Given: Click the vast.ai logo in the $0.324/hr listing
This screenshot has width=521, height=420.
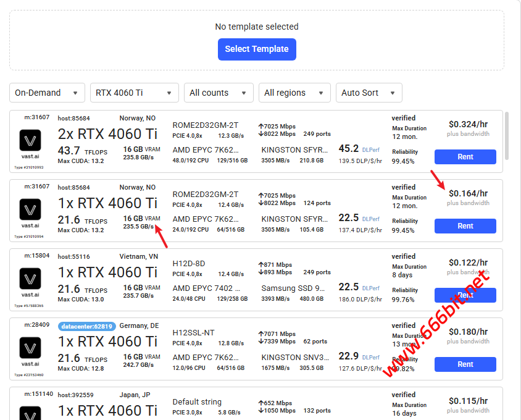Looking at the screenshot, I should (30, 140).
